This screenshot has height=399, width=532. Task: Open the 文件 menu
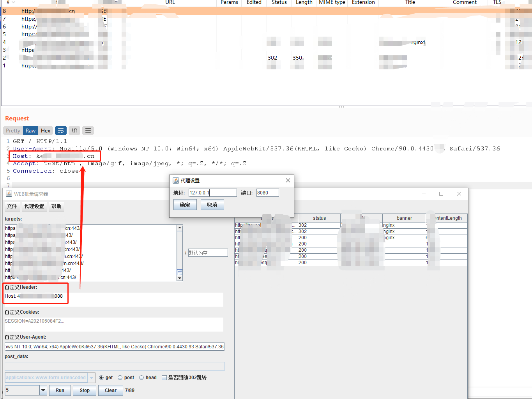point(12,206)
